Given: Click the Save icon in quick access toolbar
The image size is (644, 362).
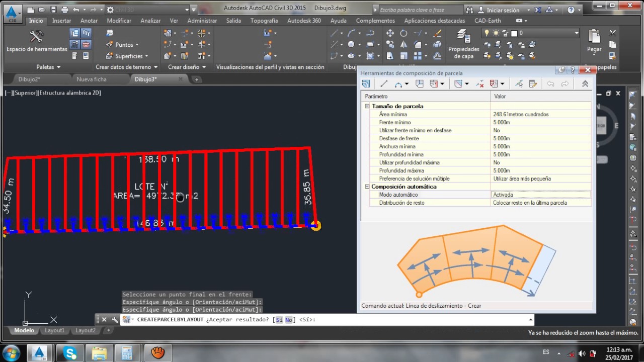Looking at the screenshot, I should click(x=53, y=10).
